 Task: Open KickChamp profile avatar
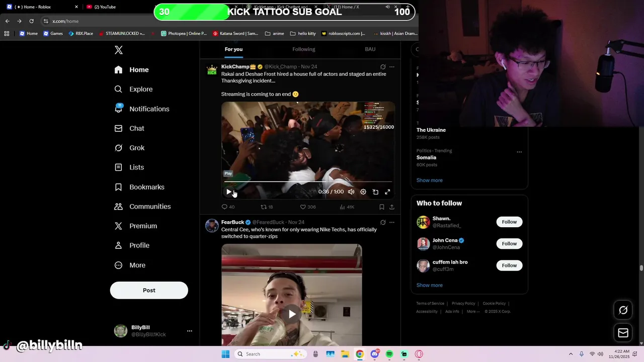click(212, 70)
